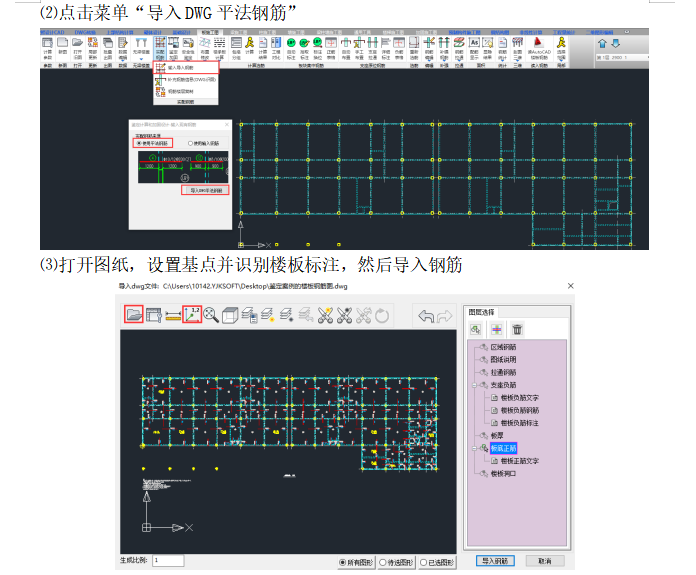Switch to the 楼板工程 active ribbon tab

(x=210, y=32)
